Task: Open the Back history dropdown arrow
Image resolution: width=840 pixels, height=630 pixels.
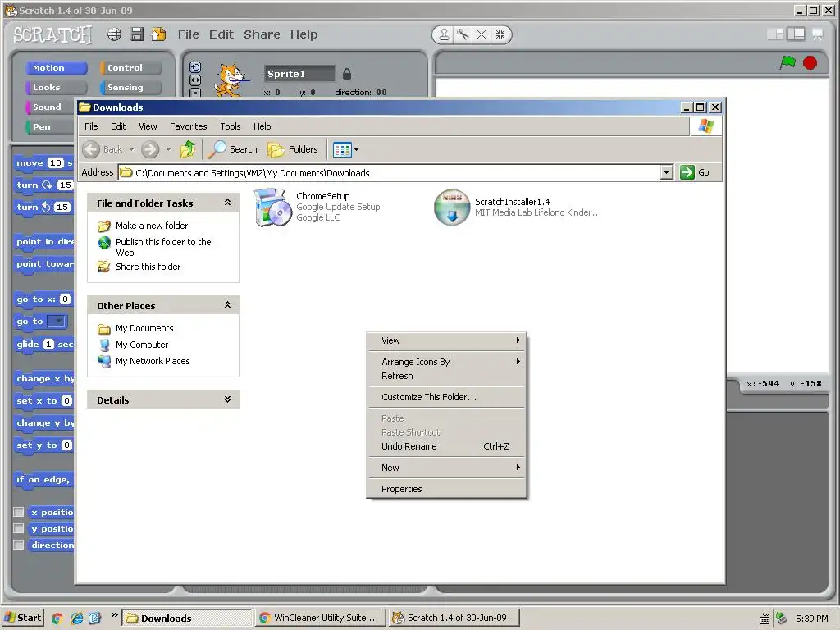Action: (x=132, y=149)
